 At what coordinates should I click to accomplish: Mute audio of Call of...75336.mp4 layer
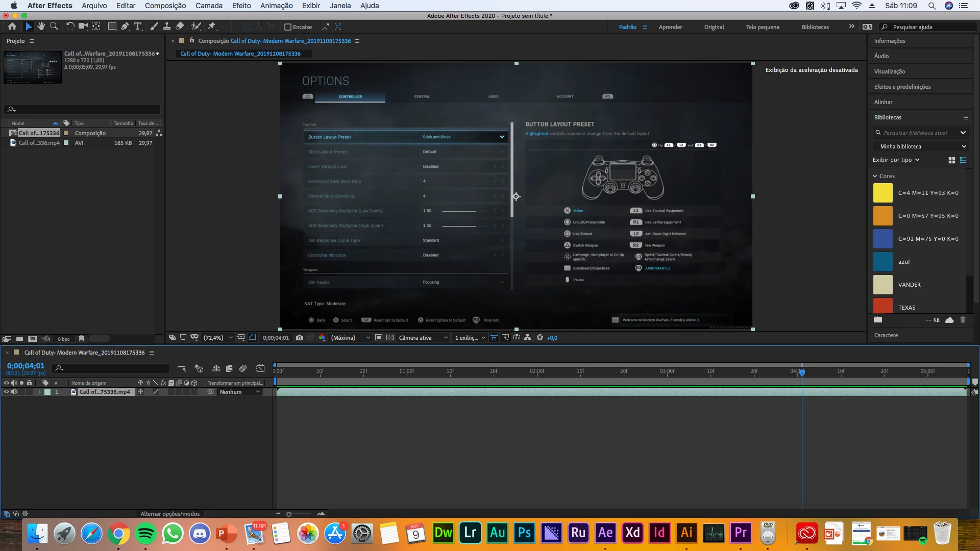14,392
